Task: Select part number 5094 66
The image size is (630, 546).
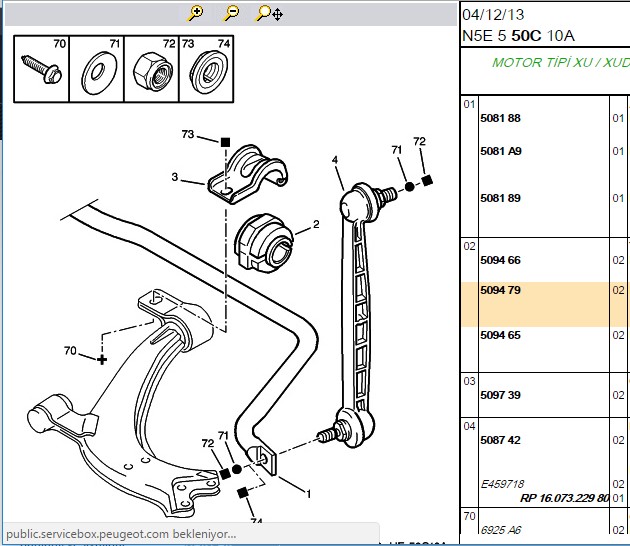Action: point(500,260)
